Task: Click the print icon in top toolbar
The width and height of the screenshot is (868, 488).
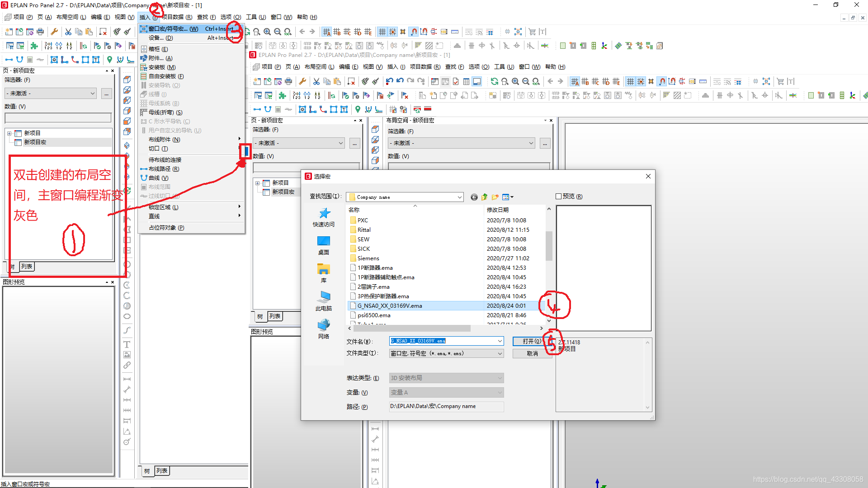Action: (40, 32)
